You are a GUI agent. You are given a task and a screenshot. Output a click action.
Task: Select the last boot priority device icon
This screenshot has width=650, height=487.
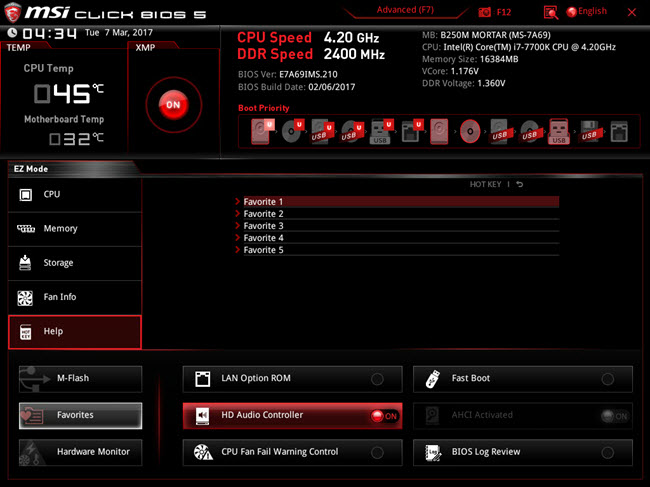(x=619, y=131)
